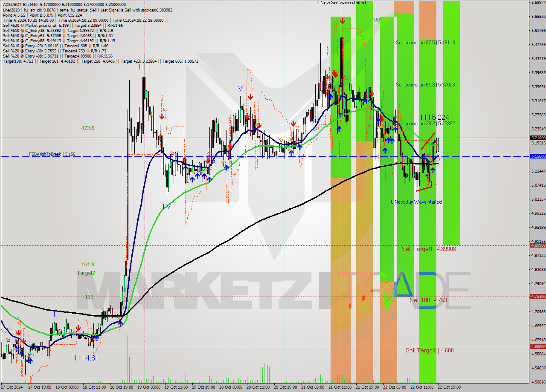
Task: Select 'Sell correction 61.8 | 5.37008' label
Action: [x=425, y=85]
